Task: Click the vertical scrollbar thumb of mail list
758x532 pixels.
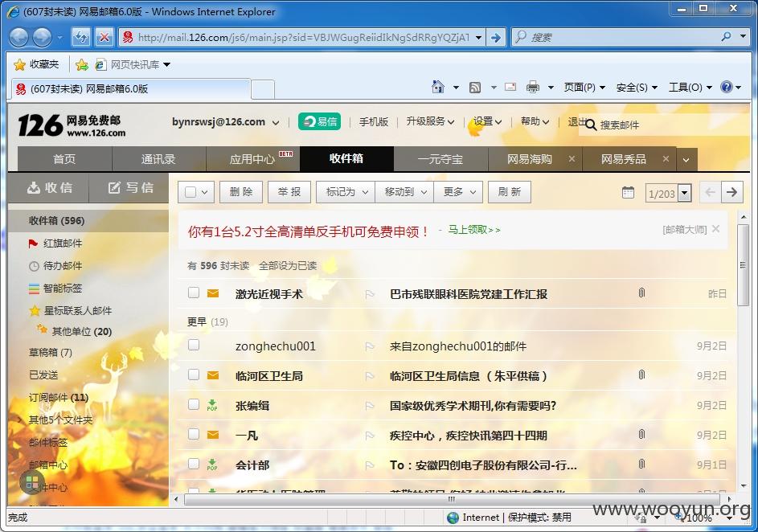Action: [743, 264]
